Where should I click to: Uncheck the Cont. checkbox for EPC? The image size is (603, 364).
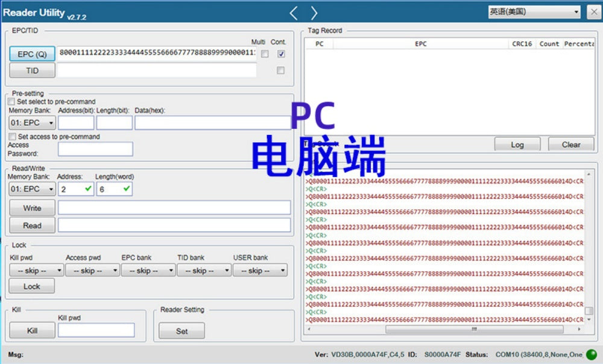click(280, 54)
